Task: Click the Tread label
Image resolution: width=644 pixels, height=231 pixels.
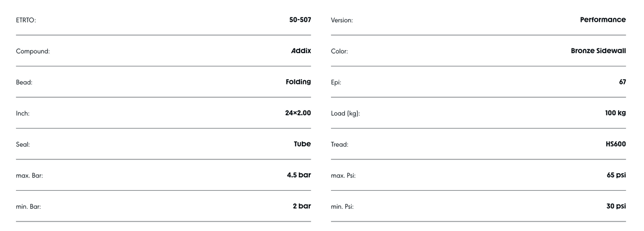Action: coord(340,144)
